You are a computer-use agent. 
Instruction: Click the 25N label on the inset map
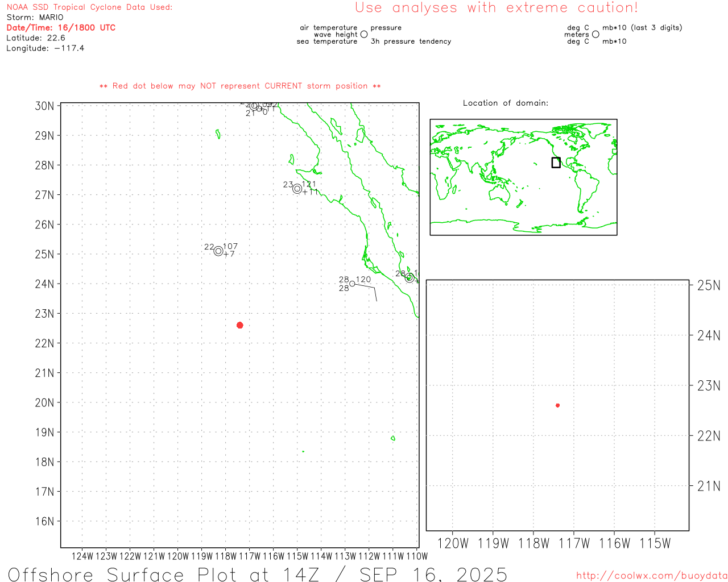coord(709,285)
